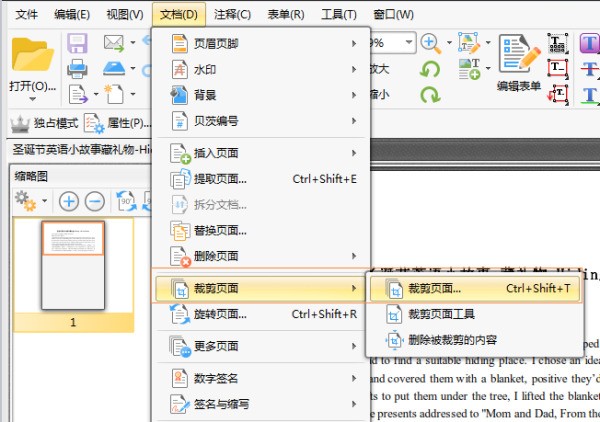Open the 文件 menu
This screenshot has height=422, width=600.
point(26,15)
